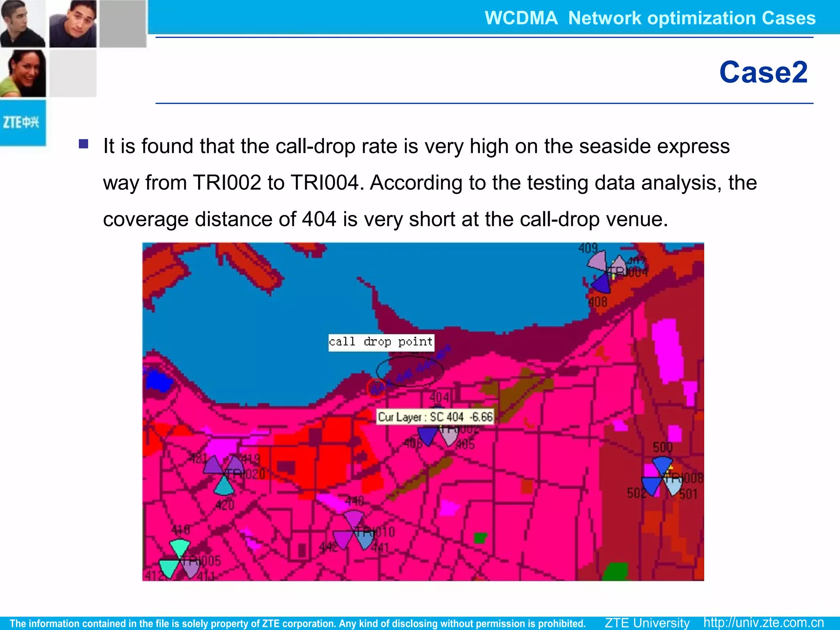Click the 'ZTE University' footer text
Screen dimensions: 840x630
pyautogui.click(x=647, y=623)
